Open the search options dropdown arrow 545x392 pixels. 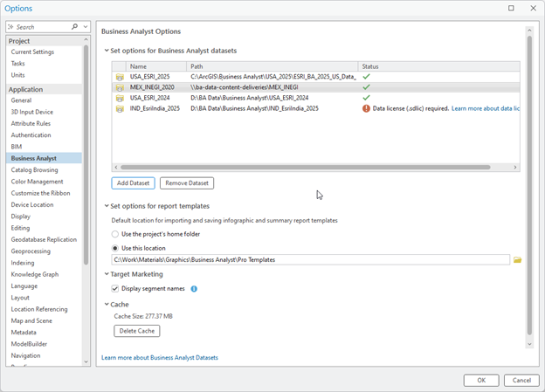(86, 27)
